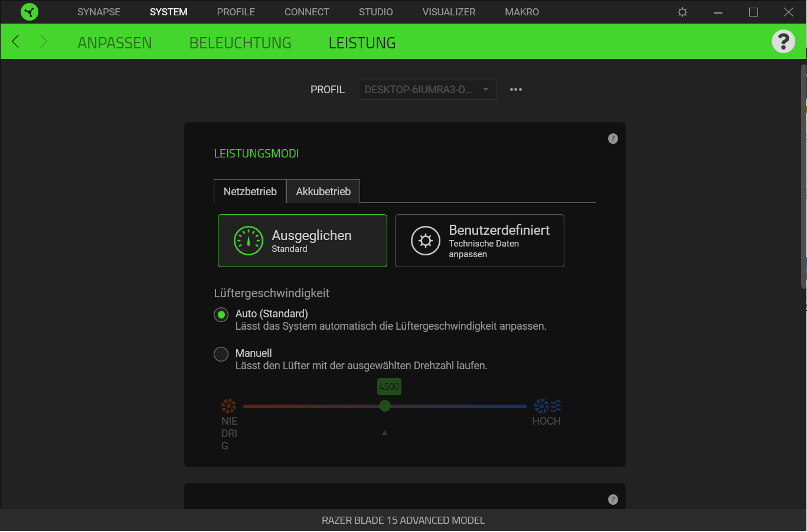Click the Razer logo icon
The width and height of the screenshot is (807, 532).
[29, 12]
